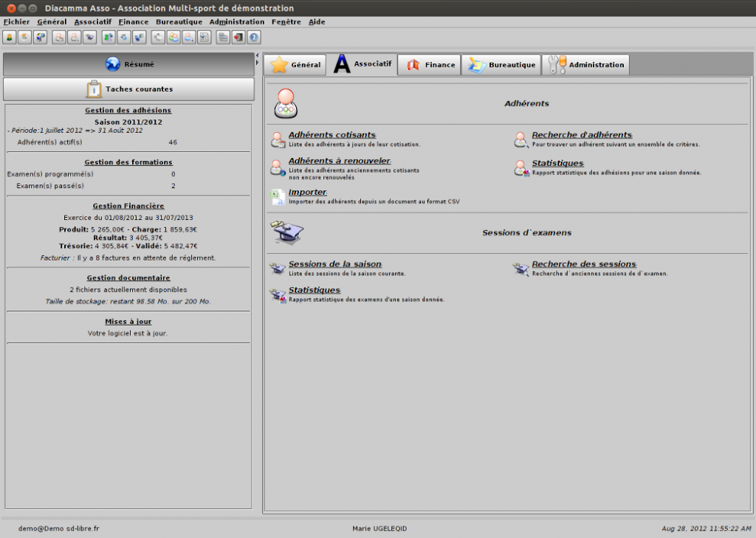Click the Gestion des adhésions heading

coord(128,111)
